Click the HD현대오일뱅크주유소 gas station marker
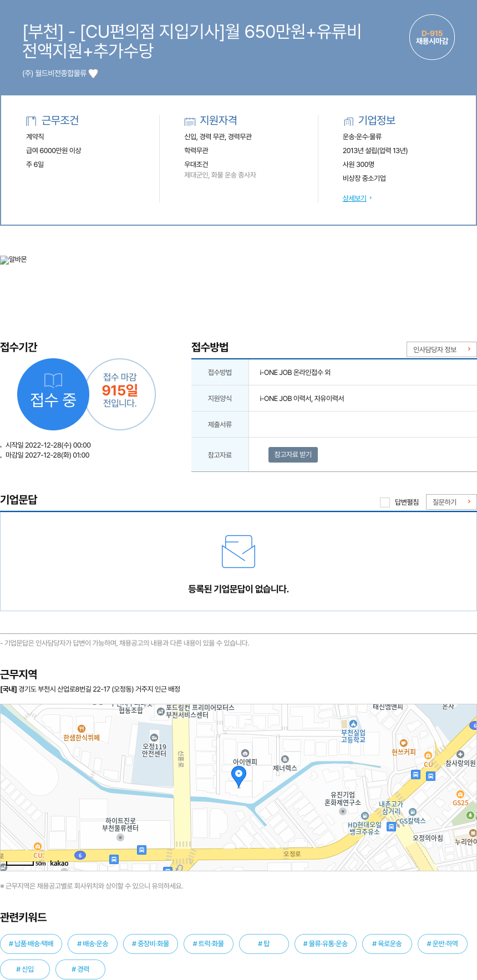The height and width of the screenshot is (980, 477). pos(364,815)
